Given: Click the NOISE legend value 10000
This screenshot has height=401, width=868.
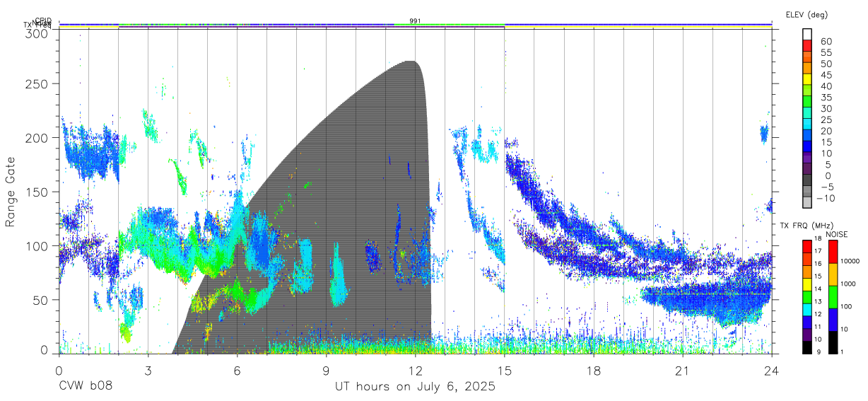Looking at the screenshot, I should (x=850, y=261).
